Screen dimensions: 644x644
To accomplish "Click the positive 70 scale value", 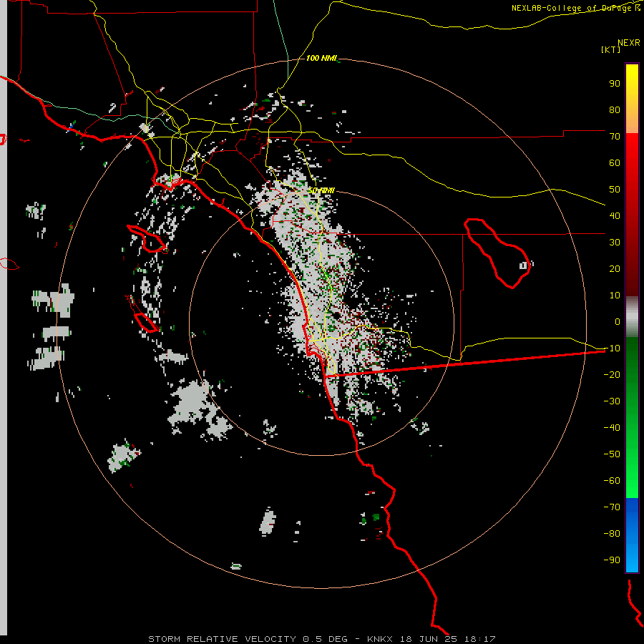I will coord(615,137).
